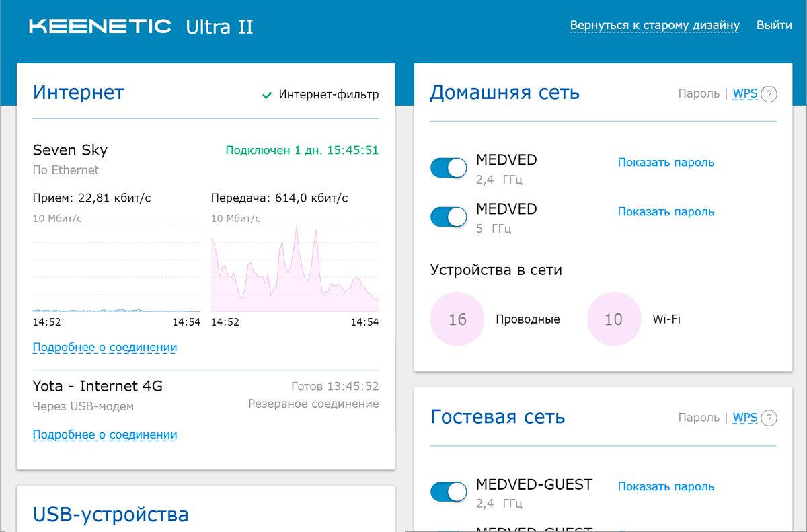Select Seven Sky connection name
807x532 pixels.
tap(70, 150)
